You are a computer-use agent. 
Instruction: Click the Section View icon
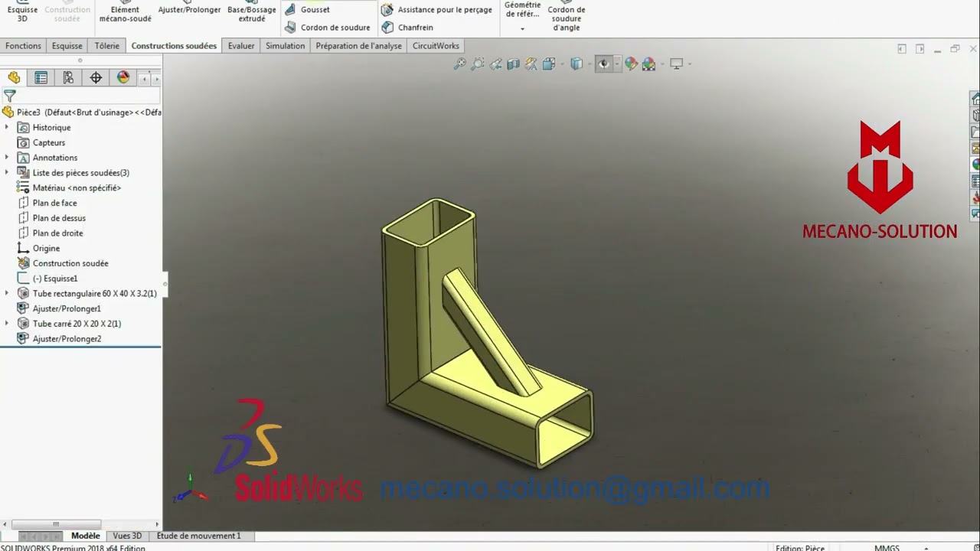pyautogui.click(x=513, y=64)
